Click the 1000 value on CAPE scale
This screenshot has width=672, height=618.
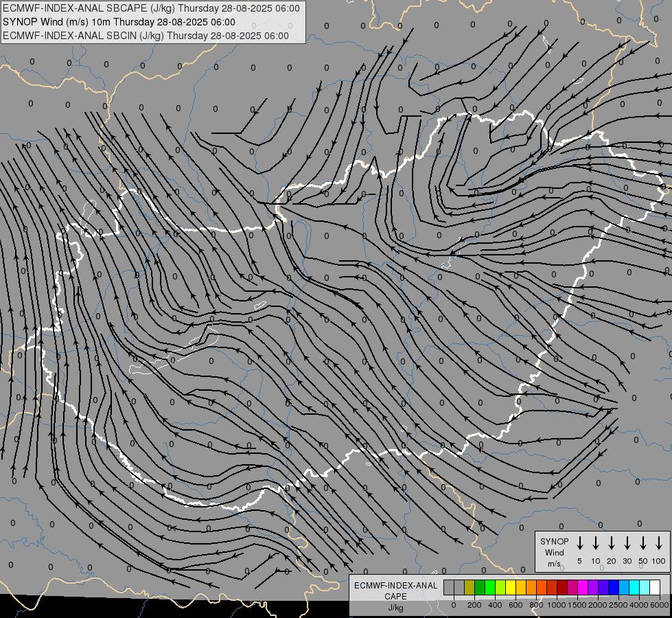point(557,605)
